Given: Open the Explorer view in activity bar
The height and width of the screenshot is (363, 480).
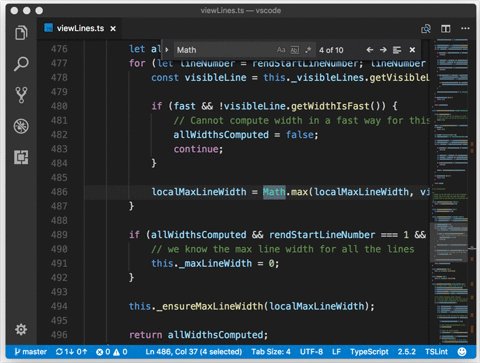Looking at the screenshot, I should [x=21, y=33].
